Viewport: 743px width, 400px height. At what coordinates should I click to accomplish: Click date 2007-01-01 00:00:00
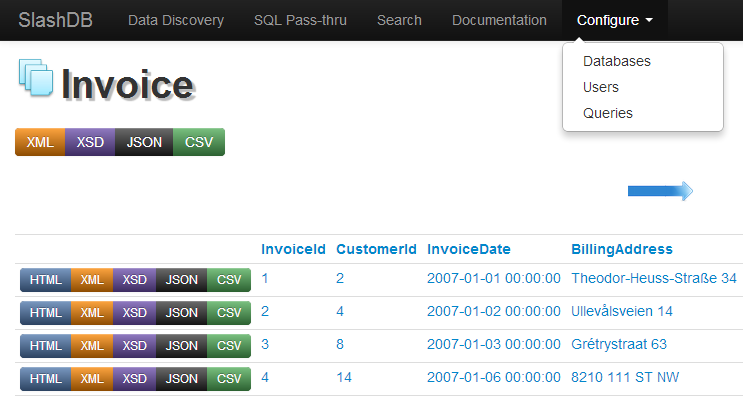(x=494, y=278)
